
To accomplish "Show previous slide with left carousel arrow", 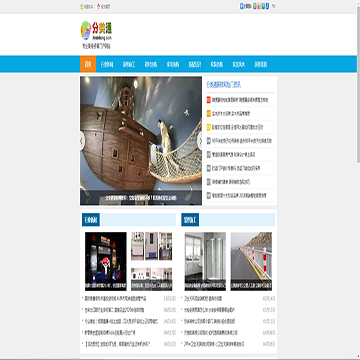I will pyautogui.click(x=82, y=141).
